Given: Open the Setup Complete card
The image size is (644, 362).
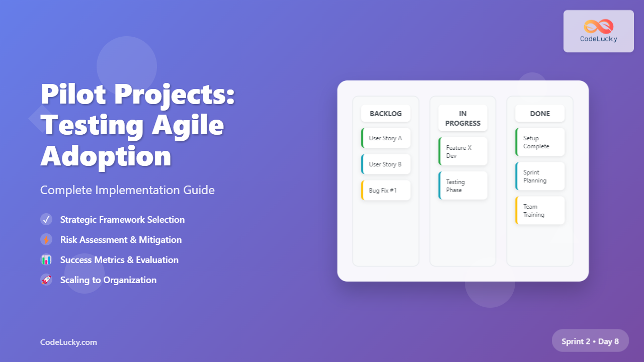Looking at the screenshot, I should pyautogui.click(x=540, y=142).
